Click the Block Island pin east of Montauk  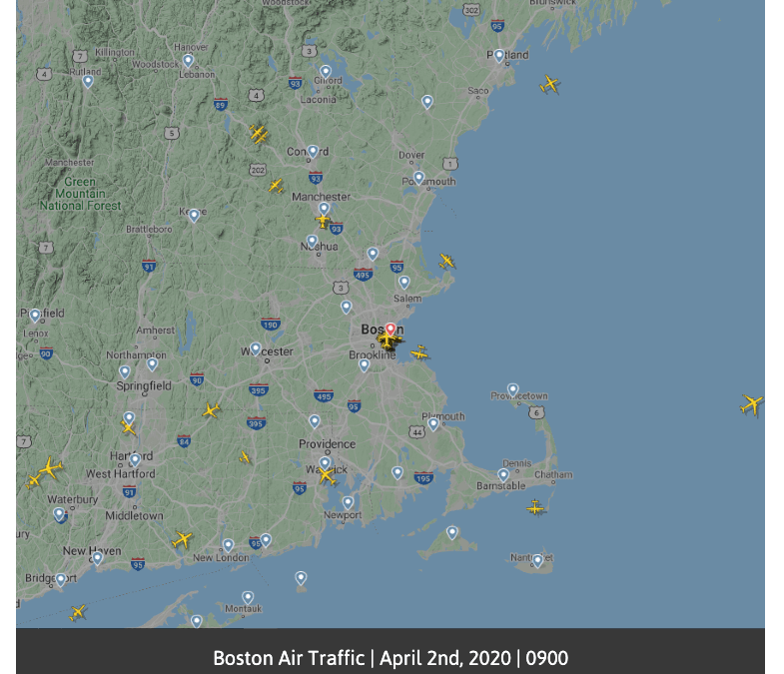(x=301, y=578)
